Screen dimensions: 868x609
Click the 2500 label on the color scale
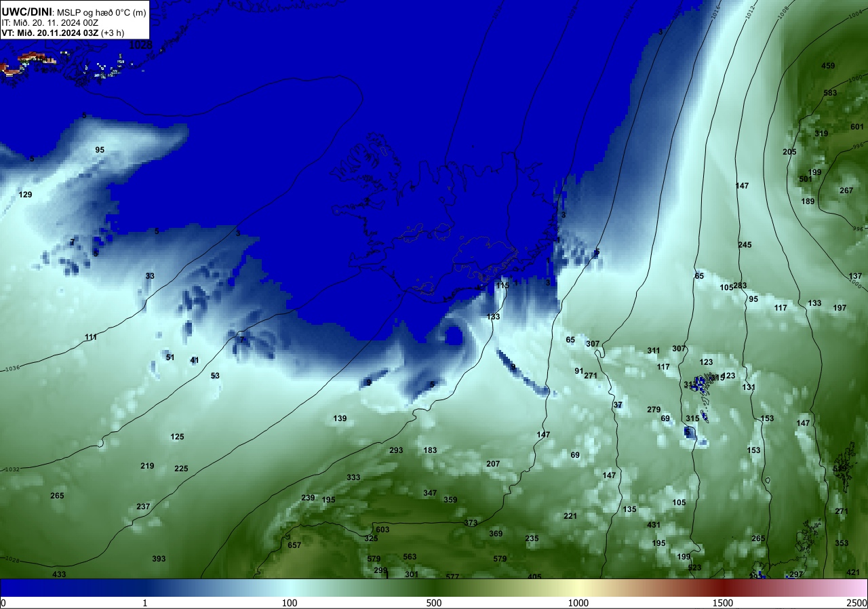pos(856,603)
